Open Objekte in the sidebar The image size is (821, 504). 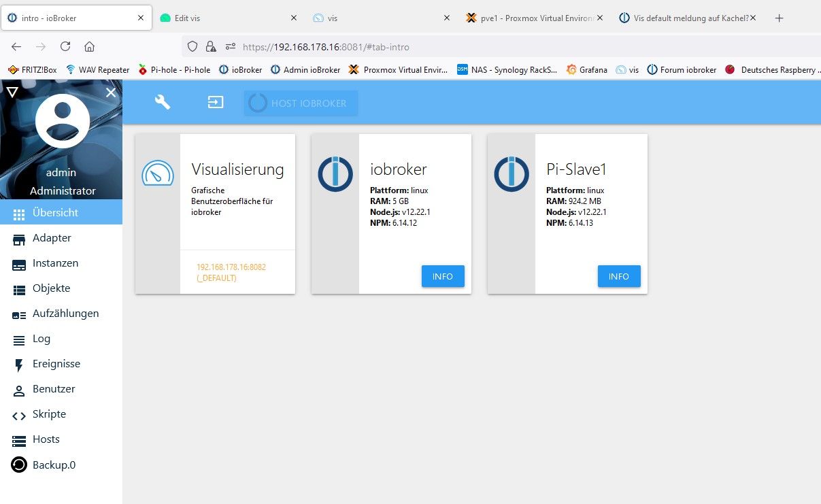pos(61,288)
